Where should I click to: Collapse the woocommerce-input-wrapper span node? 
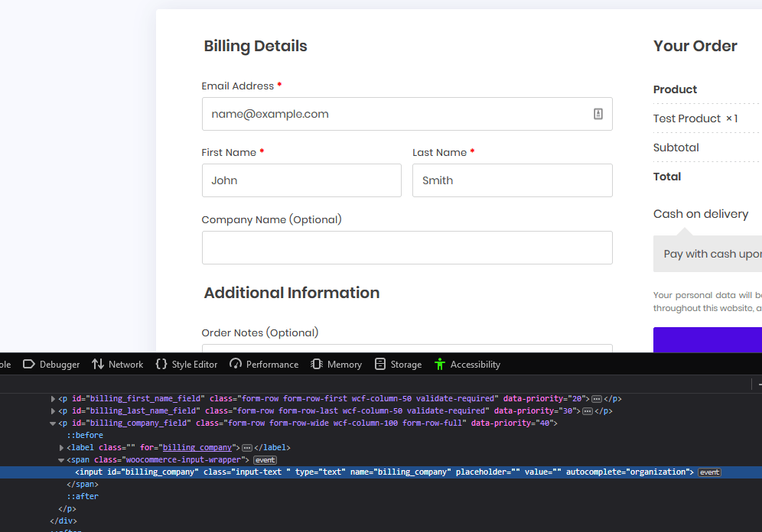click(x=61, y=460)
